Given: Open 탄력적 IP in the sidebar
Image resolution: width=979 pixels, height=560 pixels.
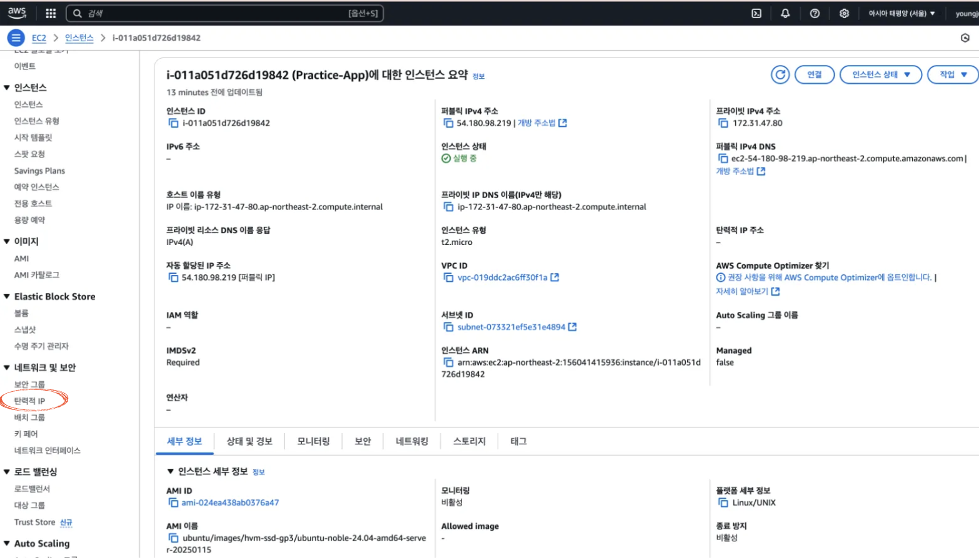Looking at the screenshot, I should coord(29,401).
